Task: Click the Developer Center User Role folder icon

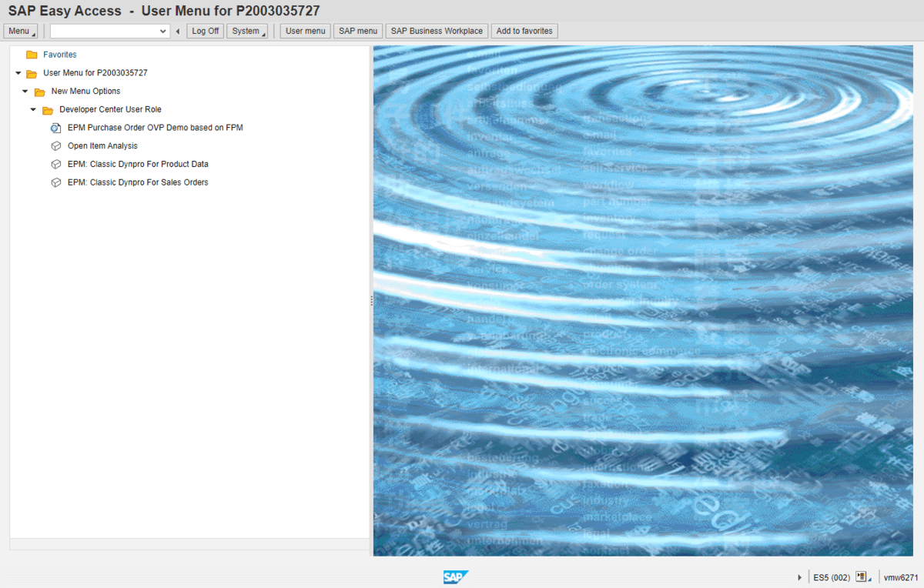Action: (x=48, y=110)
